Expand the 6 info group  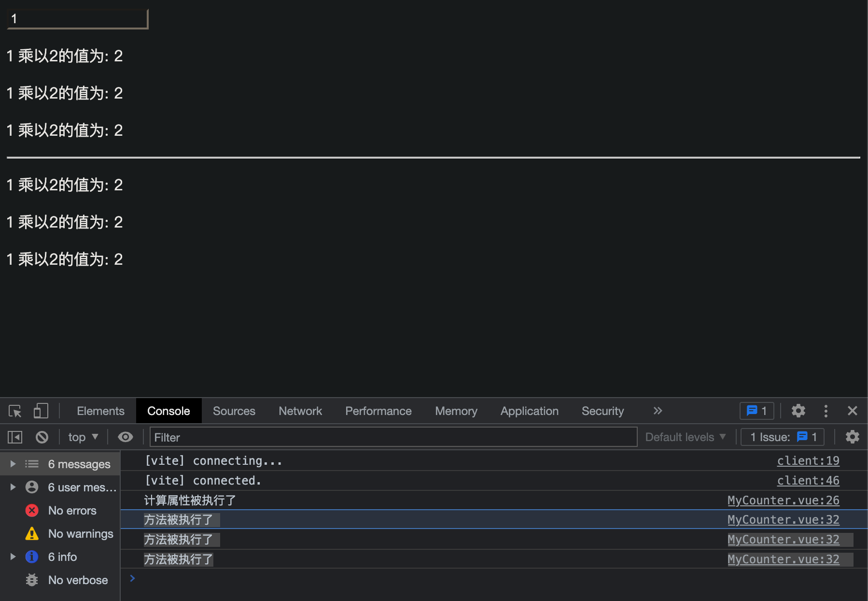point(13,557)
